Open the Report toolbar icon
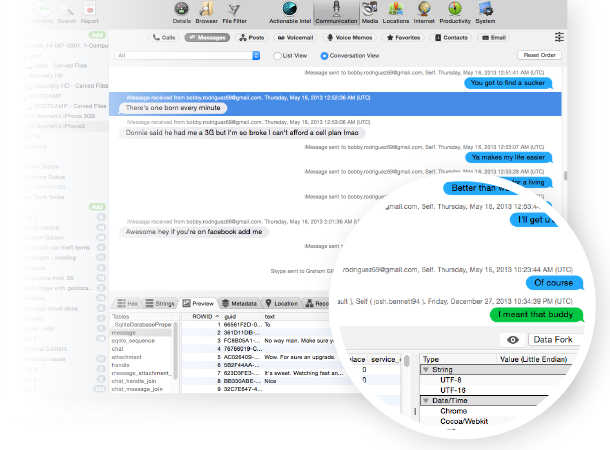The image size is (610, 450). click(89, 13)
